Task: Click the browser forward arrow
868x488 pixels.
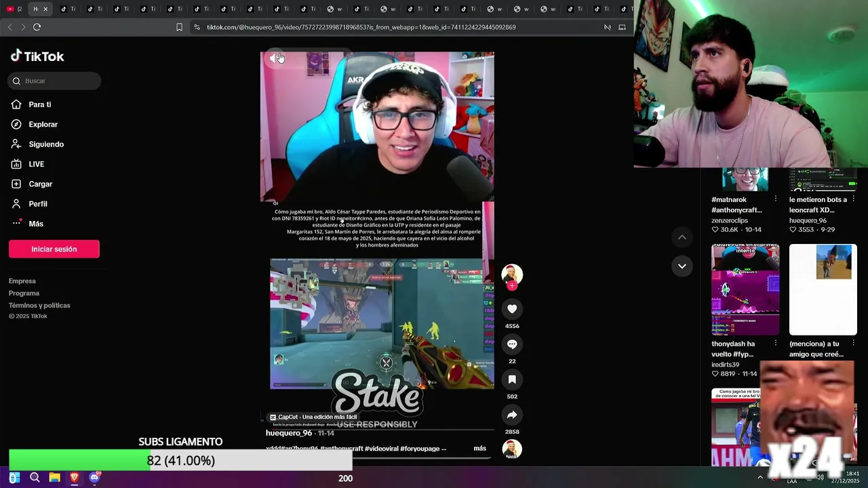Action: click(x=22, y=27)
